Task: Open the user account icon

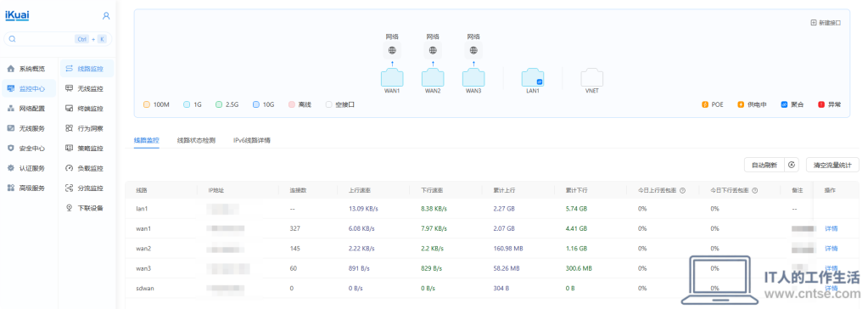Action: (x=106, y=16)
